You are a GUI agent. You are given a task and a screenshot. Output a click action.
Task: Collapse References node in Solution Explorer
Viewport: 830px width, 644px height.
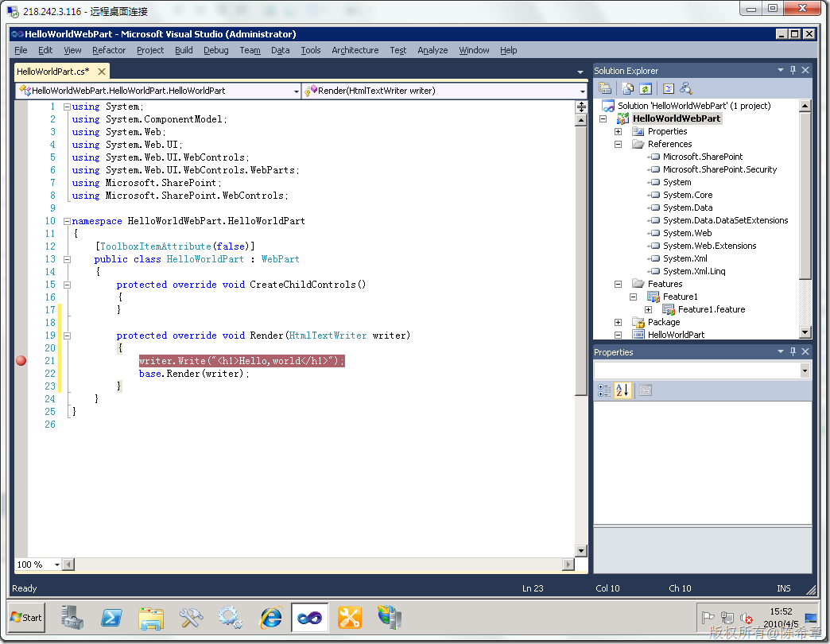(x=618, y=144)
